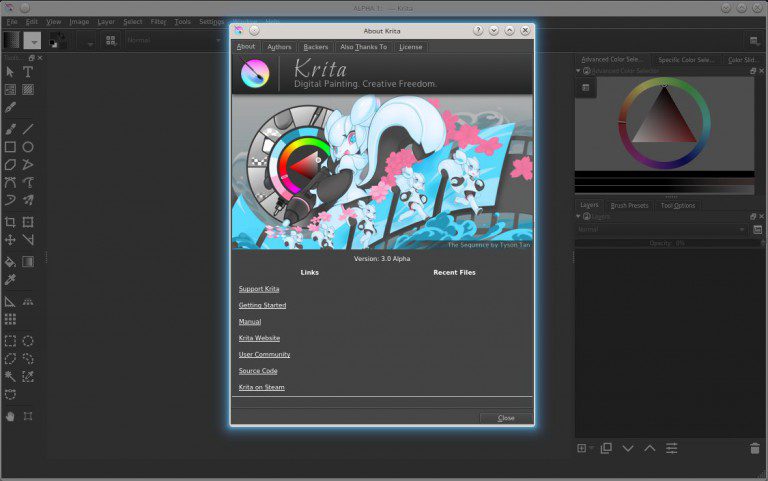768x481 pixels.
Task: Open the Filter menu
Action: 158,22
